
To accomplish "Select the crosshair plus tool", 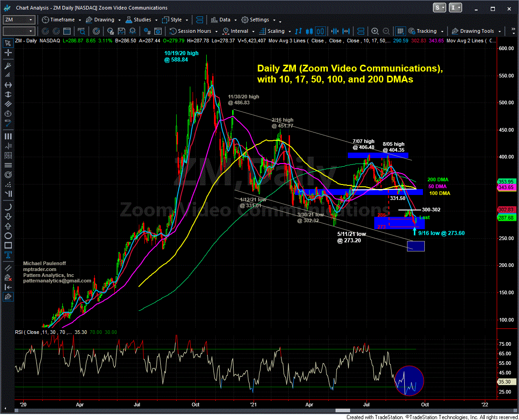I will 8,53.
